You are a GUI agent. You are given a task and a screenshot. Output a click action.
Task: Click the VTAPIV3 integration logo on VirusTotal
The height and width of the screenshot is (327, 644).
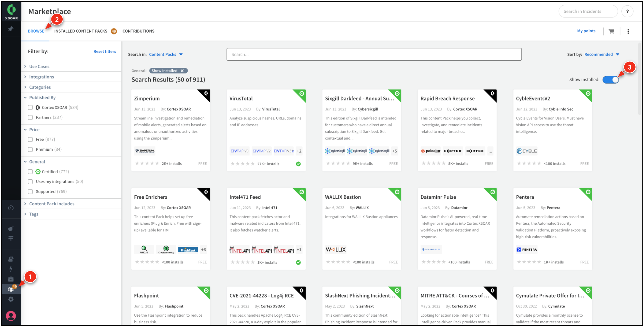tap(240, 151)
